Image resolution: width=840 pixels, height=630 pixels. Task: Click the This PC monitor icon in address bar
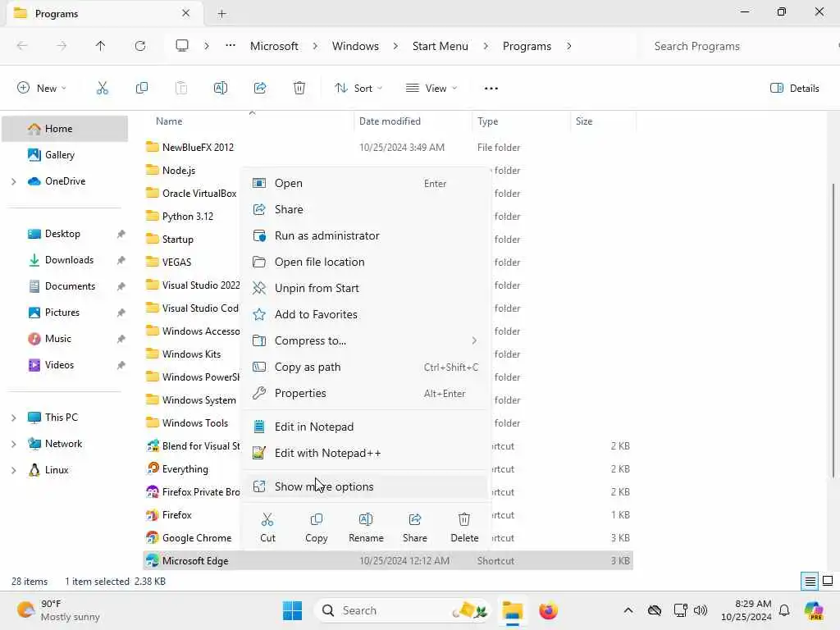click(x=182, y=46)
